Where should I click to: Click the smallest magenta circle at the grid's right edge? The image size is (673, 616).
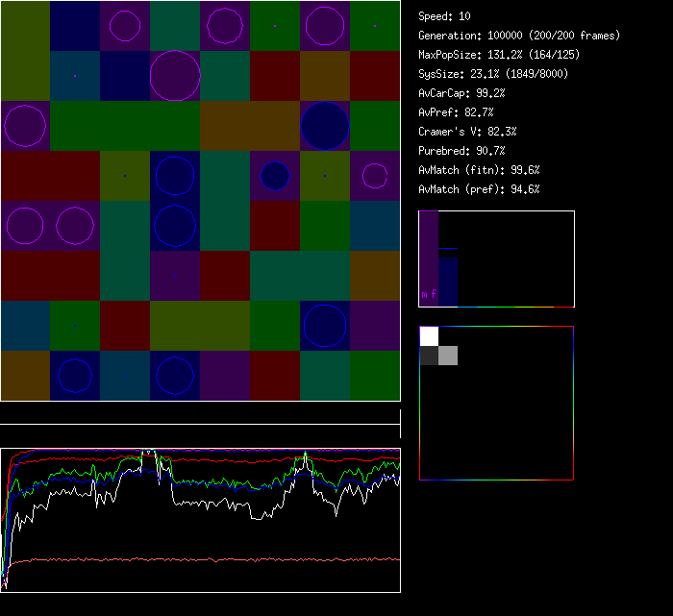[x=375, y=176]
